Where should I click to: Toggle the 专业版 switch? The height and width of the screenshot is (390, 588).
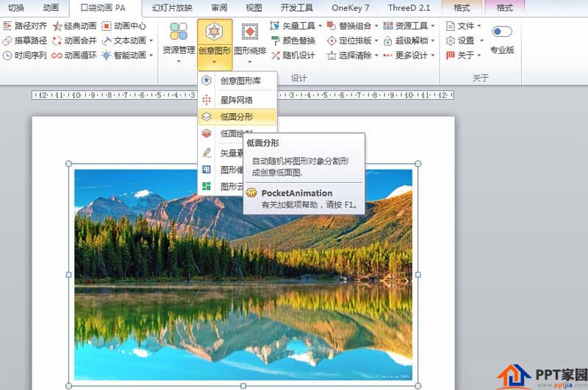tap(502, 32)
